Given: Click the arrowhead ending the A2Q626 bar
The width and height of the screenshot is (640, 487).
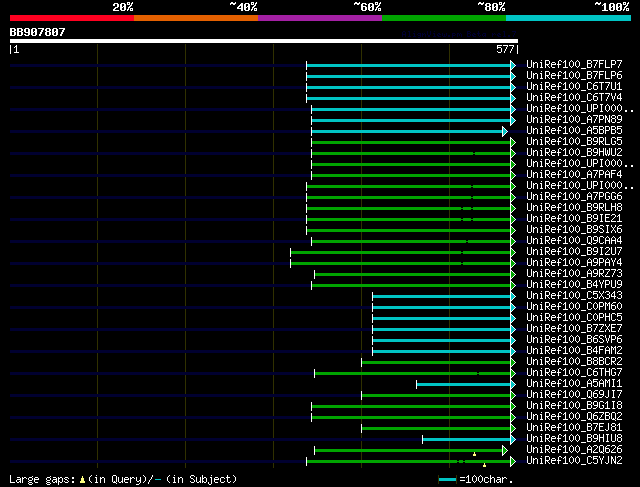Looking at the screenshot, I should pyautogui.click(x=505, y=451).
